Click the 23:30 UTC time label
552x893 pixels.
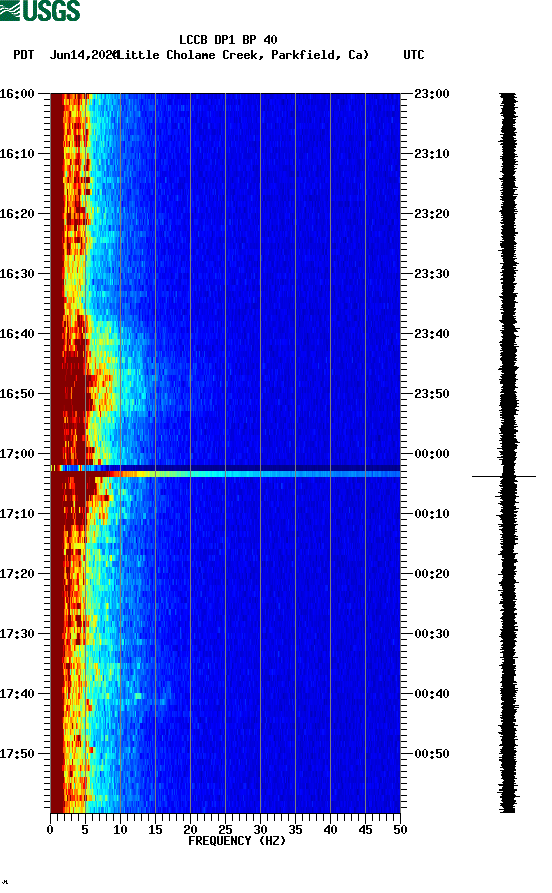(432, 273)
